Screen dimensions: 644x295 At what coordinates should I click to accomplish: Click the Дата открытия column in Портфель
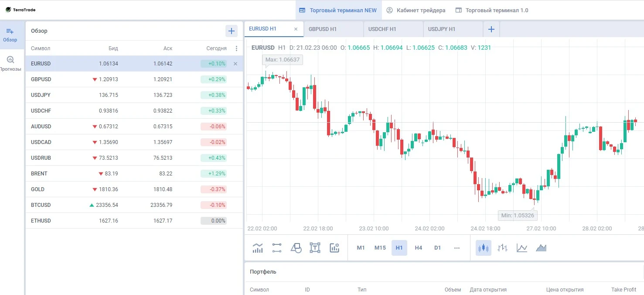[488, 290]
